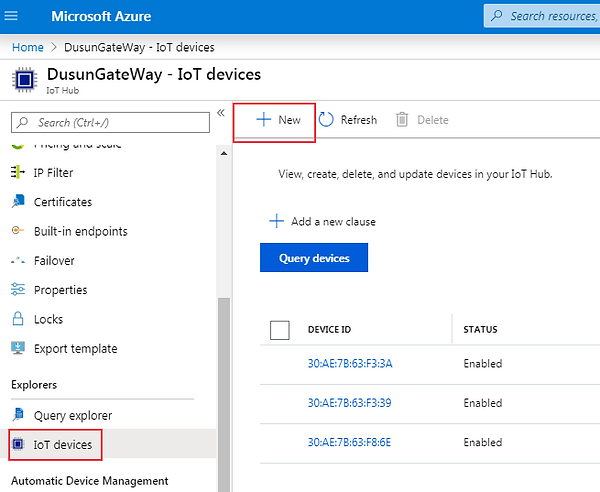Click the Export template monitor icon
Screen dimensions: 600x492
coord(18,348)
